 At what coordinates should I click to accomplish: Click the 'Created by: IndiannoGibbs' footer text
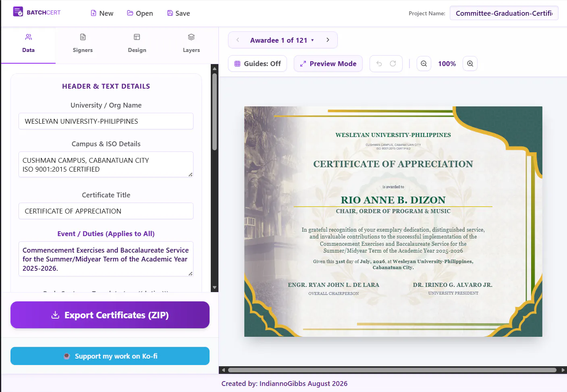tap(284, 384)
